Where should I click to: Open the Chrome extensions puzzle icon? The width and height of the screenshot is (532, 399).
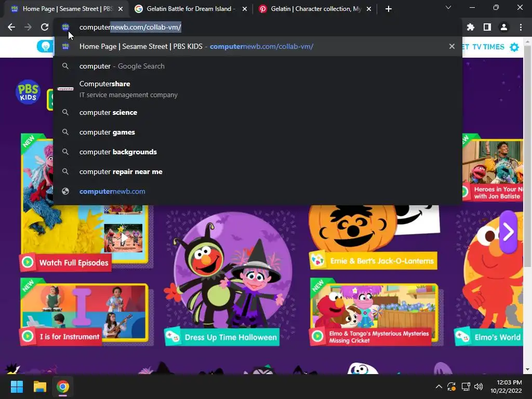[x=471, y=27]
